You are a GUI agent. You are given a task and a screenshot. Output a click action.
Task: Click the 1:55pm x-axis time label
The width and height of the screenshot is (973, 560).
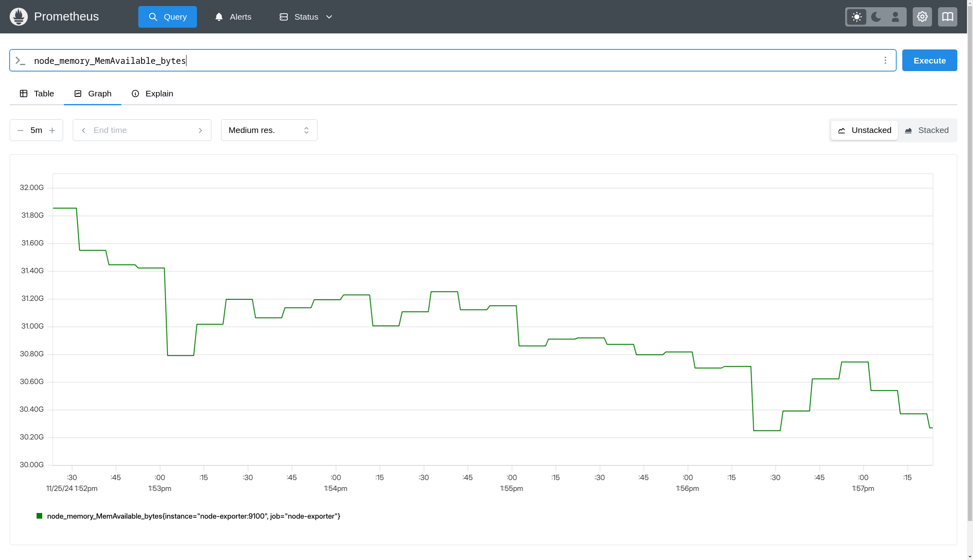tap(511, 488)
